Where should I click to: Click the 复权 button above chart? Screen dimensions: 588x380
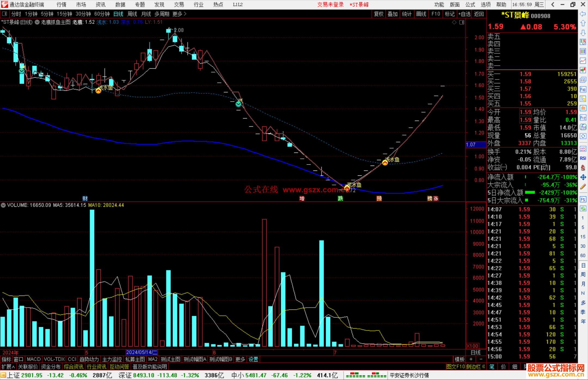click(378, 14)
